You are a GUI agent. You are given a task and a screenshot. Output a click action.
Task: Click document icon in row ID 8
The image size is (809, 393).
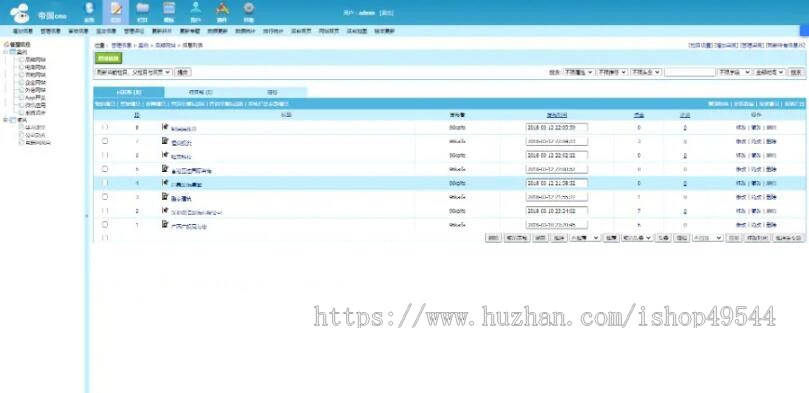[165, 127]
